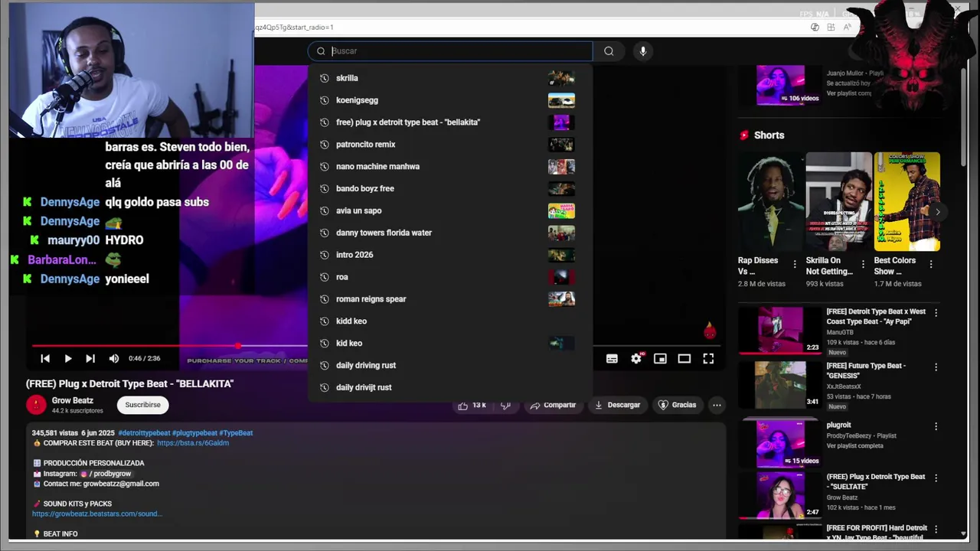
Task: Switch to theater mode
Action: tap(684, 358)
